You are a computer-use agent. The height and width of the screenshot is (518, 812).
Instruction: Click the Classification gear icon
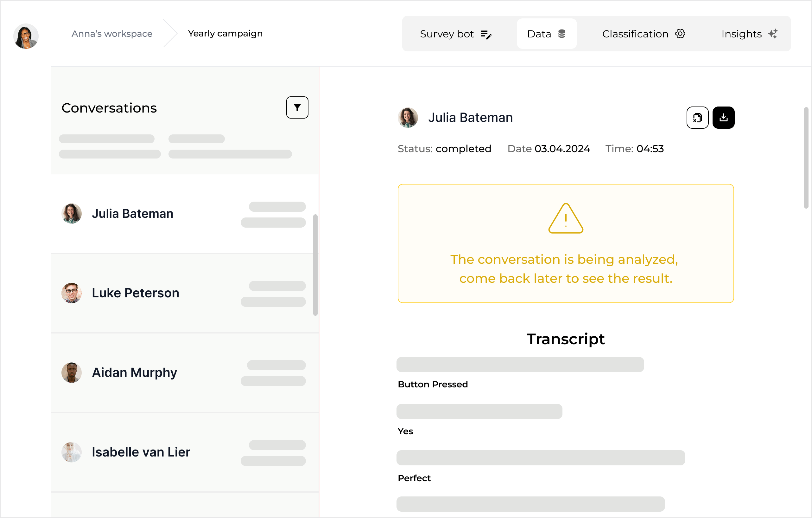click(x=680, y=34)
